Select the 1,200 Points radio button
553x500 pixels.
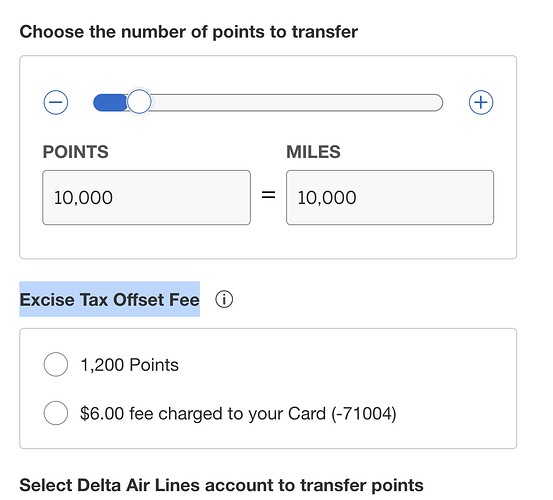pos(56,364)
